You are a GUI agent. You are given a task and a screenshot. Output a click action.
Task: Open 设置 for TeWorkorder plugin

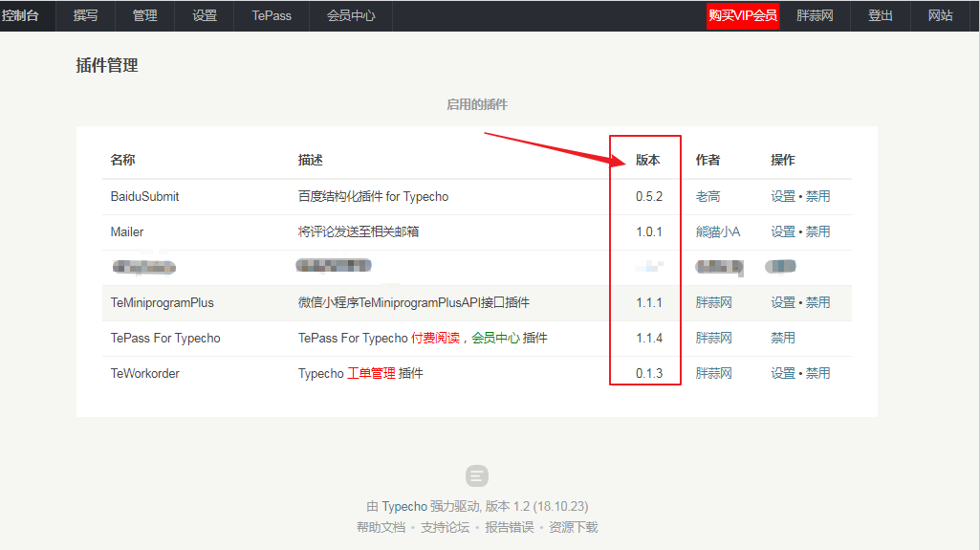coord(783,373)
